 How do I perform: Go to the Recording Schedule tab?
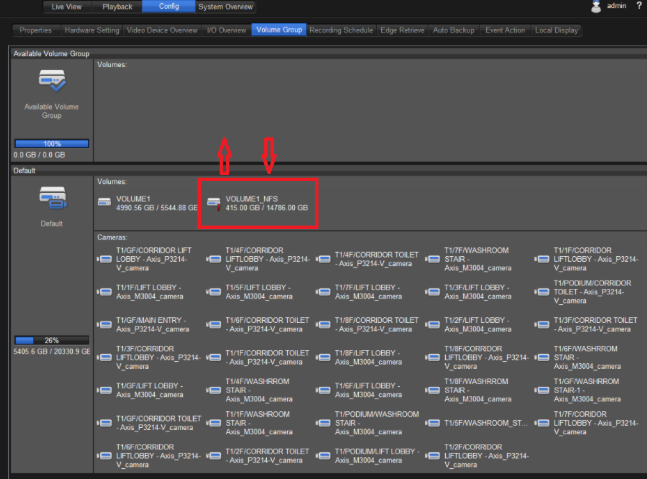tap(340, 31)
